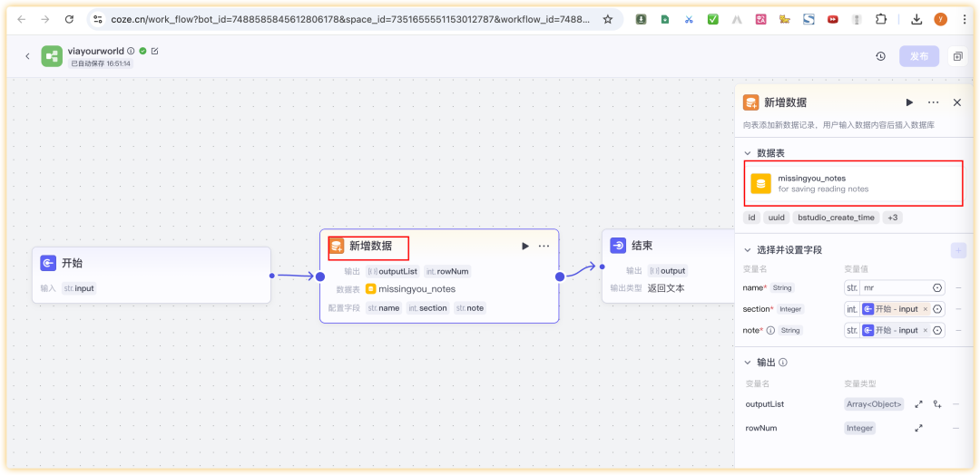This screenshot has height=475, width=980.
Task: Expand the rowNum row with the arrows icon
Action: pos(918,428)
